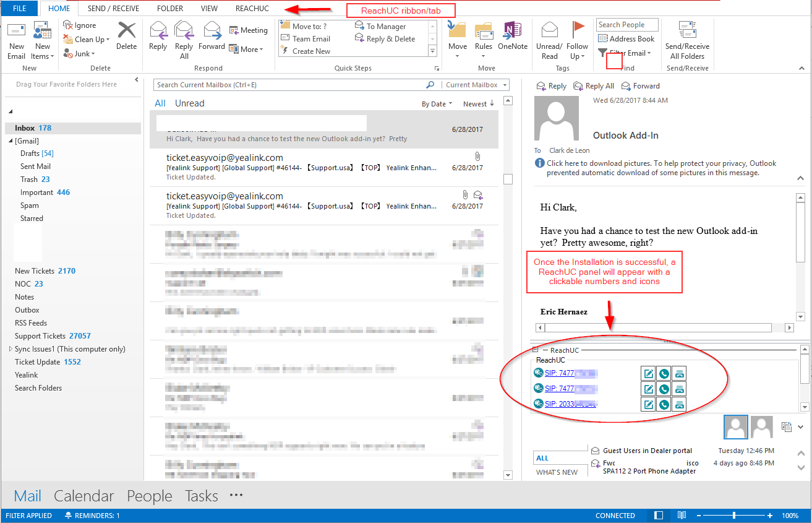Click the ribbon Reply button
Image resolution: width=812 pixels, height=523 pixels.
(x=158, y=36)
